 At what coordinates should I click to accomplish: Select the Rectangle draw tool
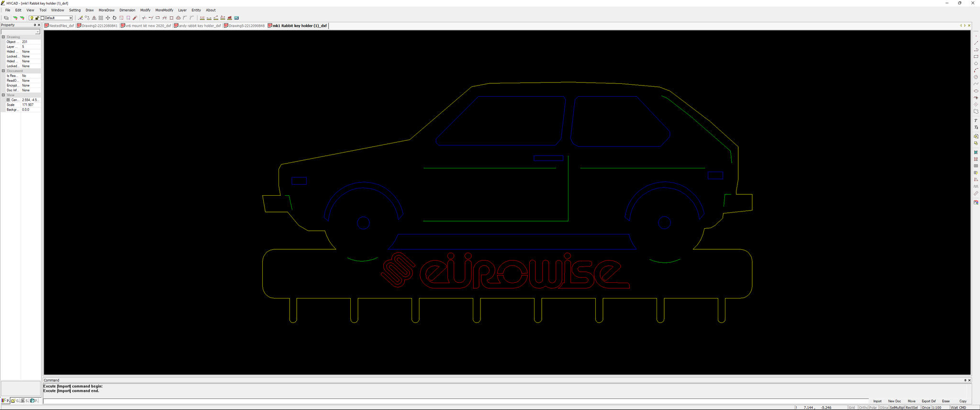976,56
